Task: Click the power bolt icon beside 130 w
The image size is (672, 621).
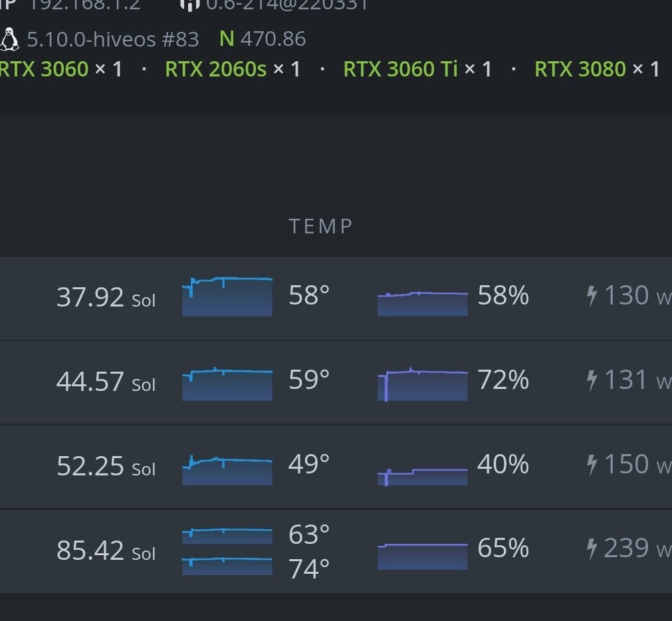Action: (x=592, y=296)
